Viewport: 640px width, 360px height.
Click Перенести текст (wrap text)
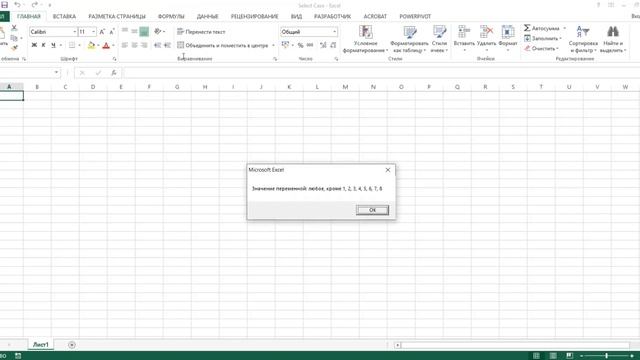click(201, 31)
